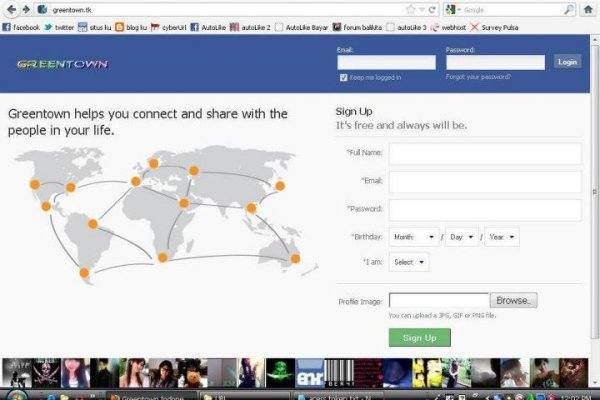The height and width of the screenshot is (400, 600).
Task: Open the facebook bookmark in bookmarks bar
Action: tap(21, 27)
